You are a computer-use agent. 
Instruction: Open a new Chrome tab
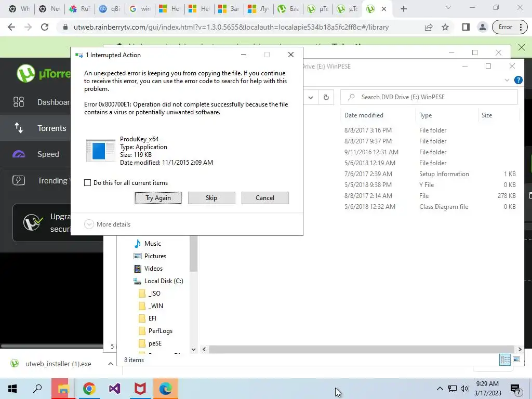click(x=403, y=9)
